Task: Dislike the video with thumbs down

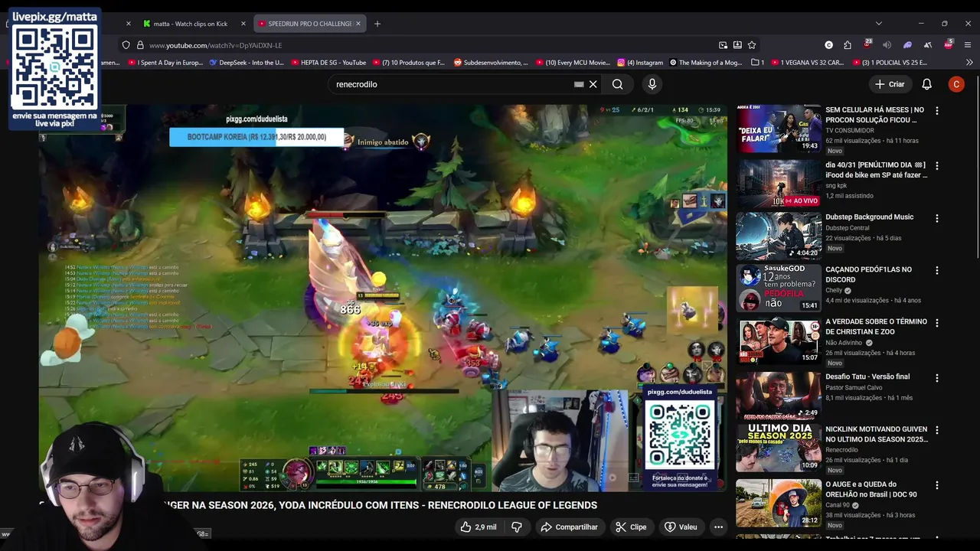Action: click(x=517, y=527)
